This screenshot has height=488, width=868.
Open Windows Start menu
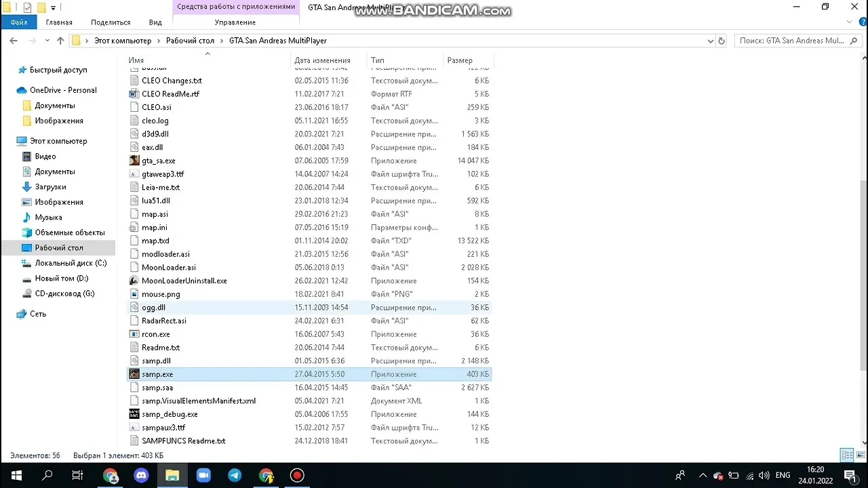coord(16,475)
